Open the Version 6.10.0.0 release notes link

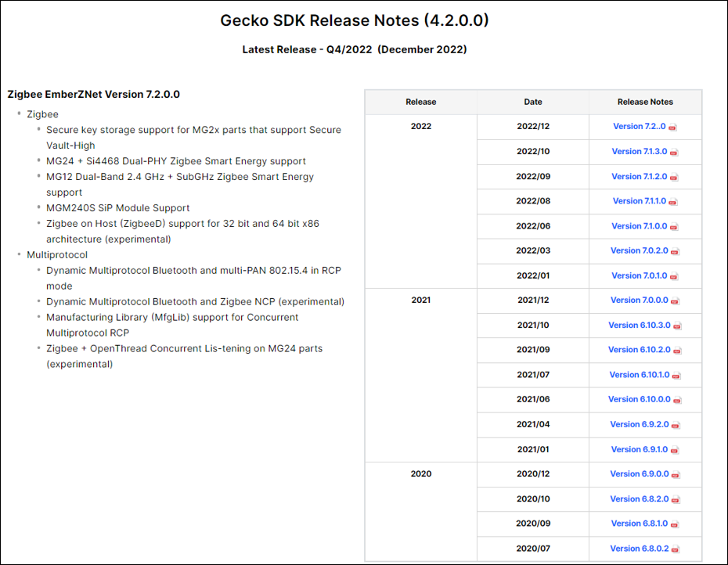(x=640, y=399)
